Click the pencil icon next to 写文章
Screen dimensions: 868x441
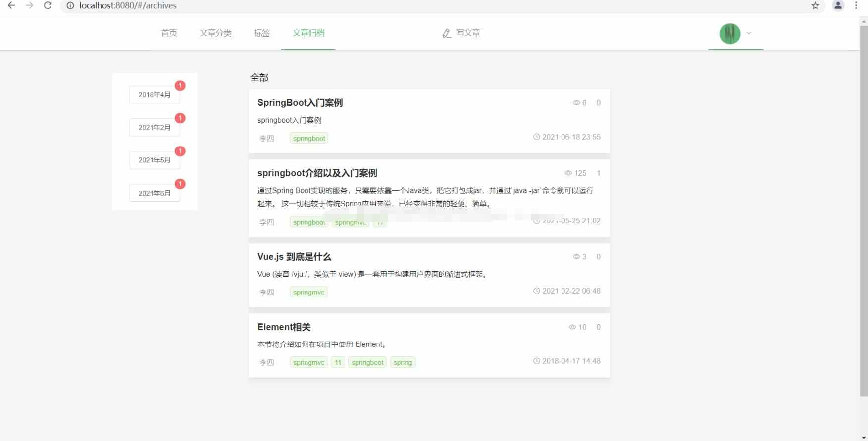point(447,33)
